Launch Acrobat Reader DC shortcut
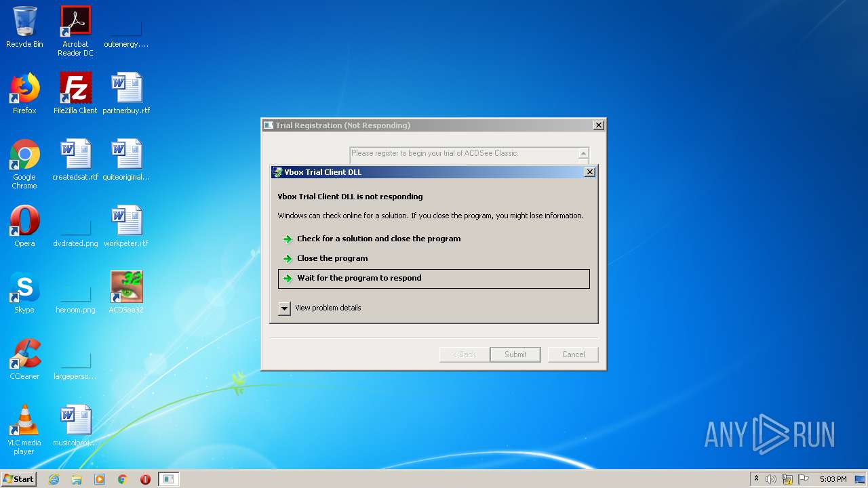868x488 pixels. 75,31
